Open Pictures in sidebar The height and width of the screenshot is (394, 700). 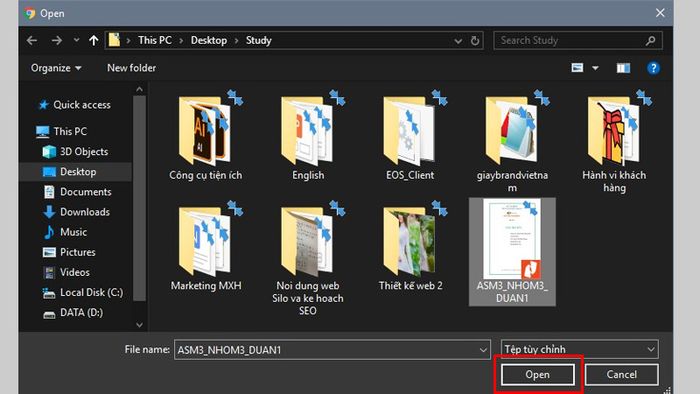pos(69,252)
